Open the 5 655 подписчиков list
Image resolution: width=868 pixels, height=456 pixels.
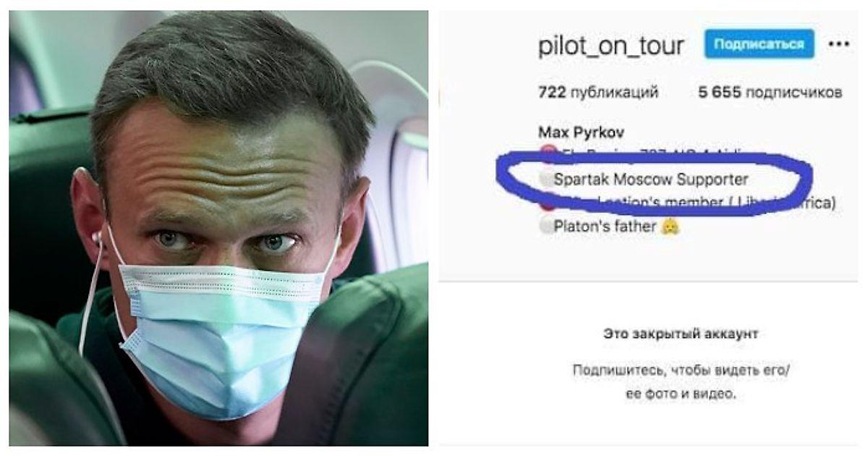[x=770, y=93]
